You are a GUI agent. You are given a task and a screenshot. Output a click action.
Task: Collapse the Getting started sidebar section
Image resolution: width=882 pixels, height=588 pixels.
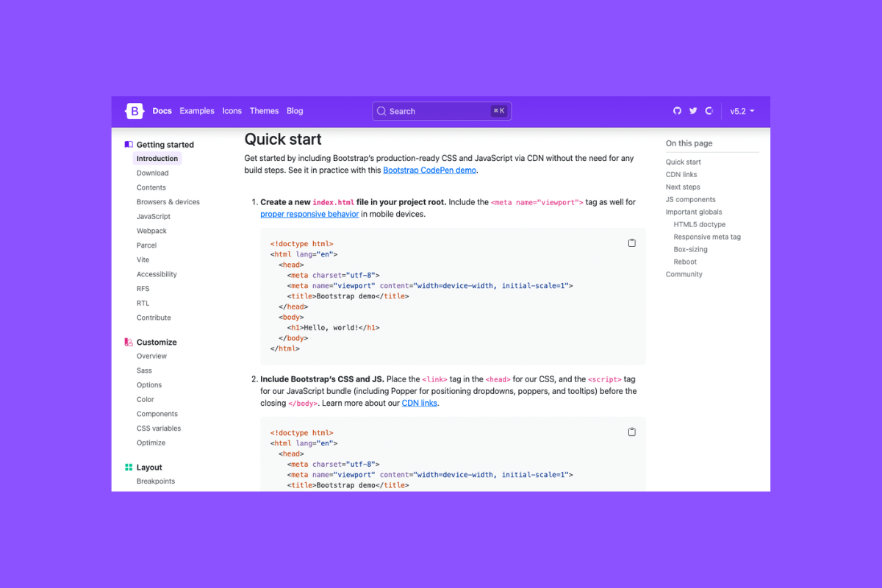pyautogui.click(x=164, y=144)
